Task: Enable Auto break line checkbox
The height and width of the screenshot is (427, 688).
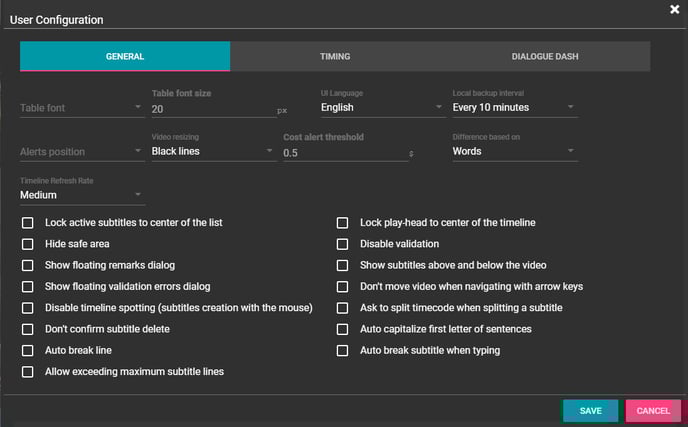Action: click(28, 351)
